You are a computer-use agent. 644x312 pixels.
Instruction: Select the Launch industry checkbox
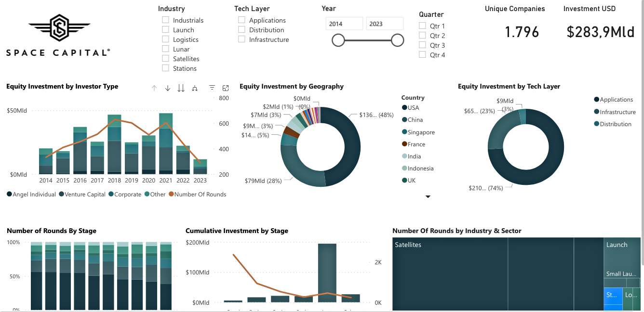(166, 30)
